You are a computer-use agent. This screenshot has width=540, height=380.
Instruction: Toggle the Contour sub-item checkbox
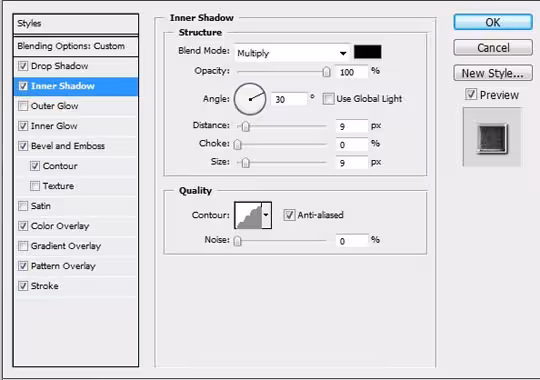pos(35,166)
